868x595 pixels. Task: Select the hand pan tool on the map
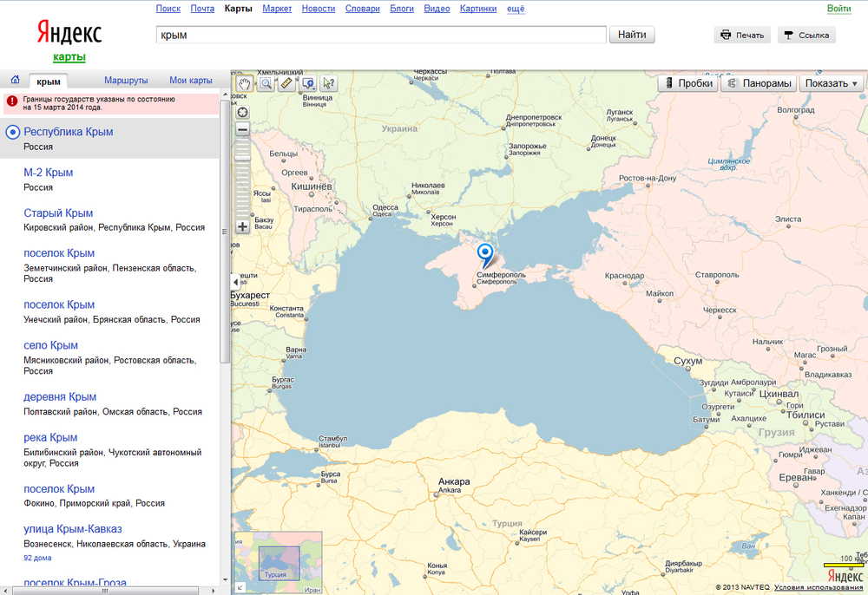point(244,83)
